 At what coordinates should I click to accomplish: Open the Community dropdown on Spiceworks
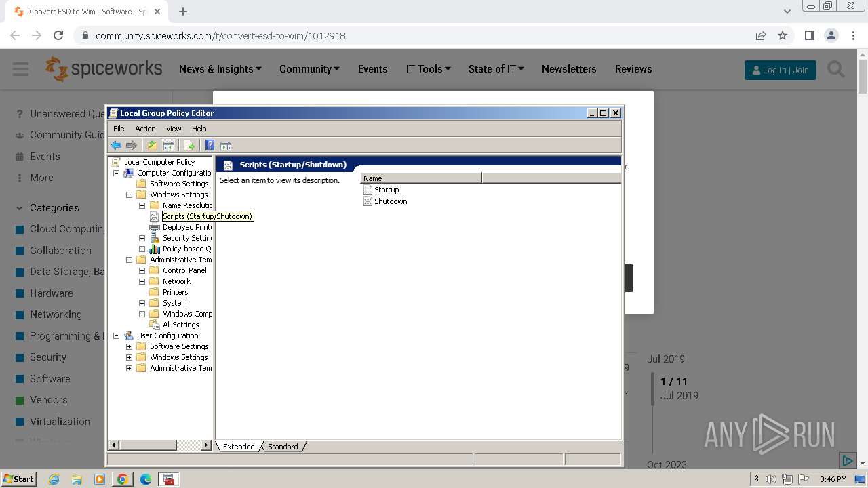pyautogui.click(x=309, y=69)
